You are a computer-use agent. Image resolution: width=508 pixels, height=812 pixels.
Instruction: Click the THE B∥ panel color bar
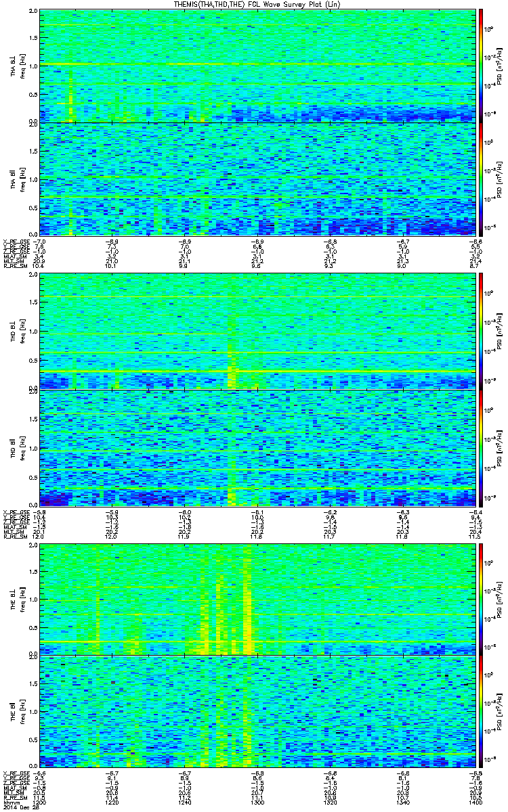coord(481,713)
